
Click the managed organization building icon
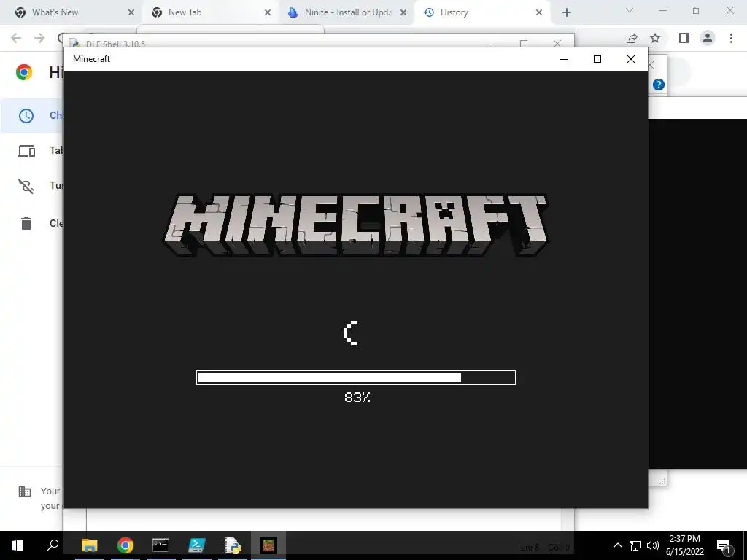point(24,491)
